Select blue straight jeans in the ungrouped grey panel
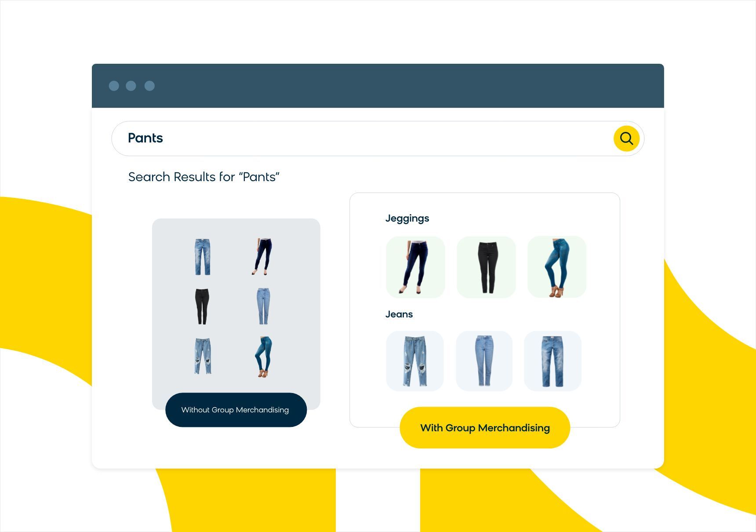Screen dimensions: 756x532 coord(203,257)
